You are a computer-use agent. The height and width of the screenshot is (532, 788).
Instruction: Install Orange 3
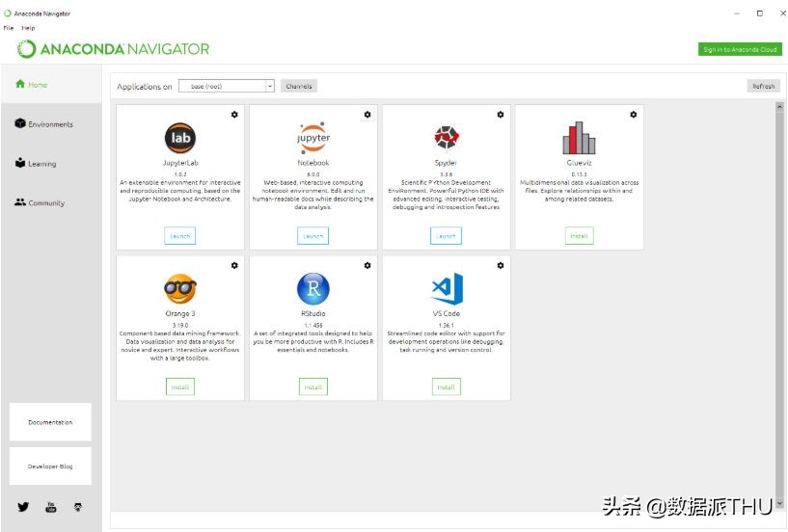coord(180,386)
